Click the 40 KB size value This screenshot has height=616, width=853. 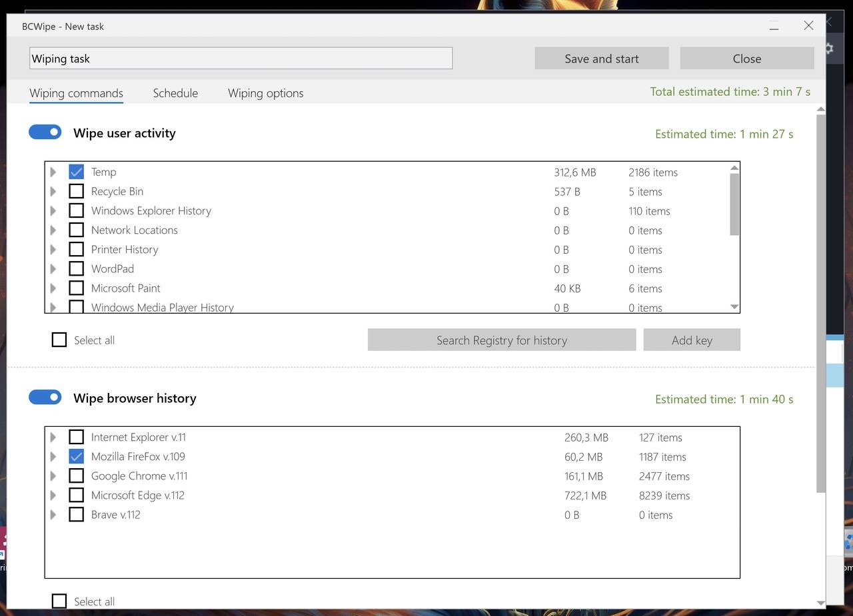click(x=567, y=288)
